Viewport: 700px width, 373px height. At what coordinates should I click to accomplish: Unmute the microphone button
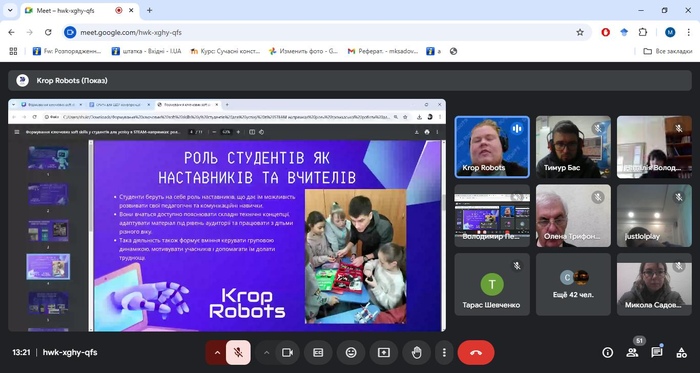click(238, 352)
